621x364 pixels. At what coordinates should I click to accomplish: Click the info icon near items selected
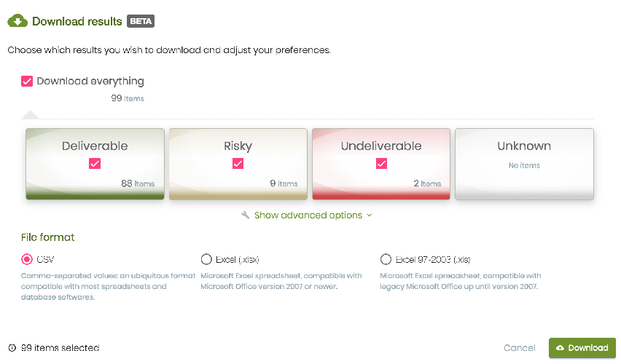pyautogui.click(x=12, y=348)
